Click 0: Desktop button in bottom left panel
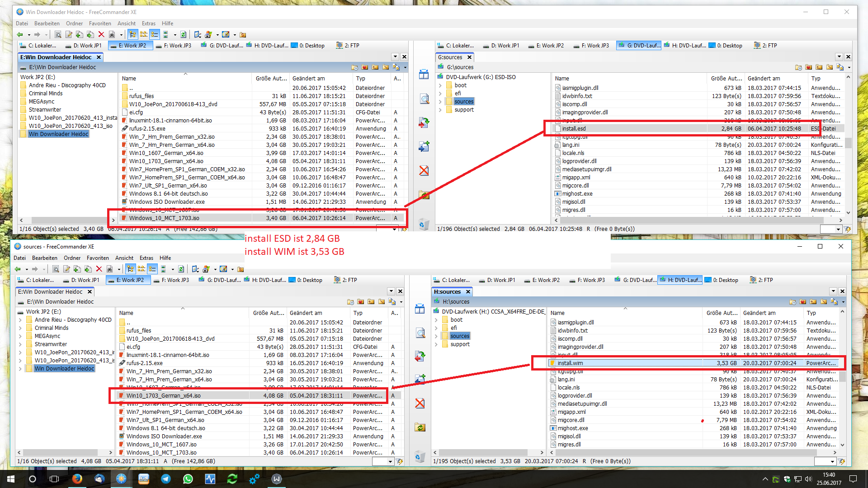 tap(306, 280)
